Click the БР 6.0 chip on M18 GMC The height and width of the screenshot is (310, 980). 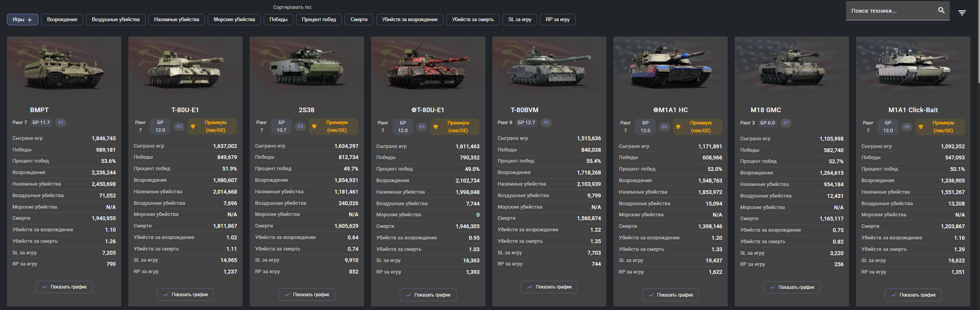coord(768,123)
